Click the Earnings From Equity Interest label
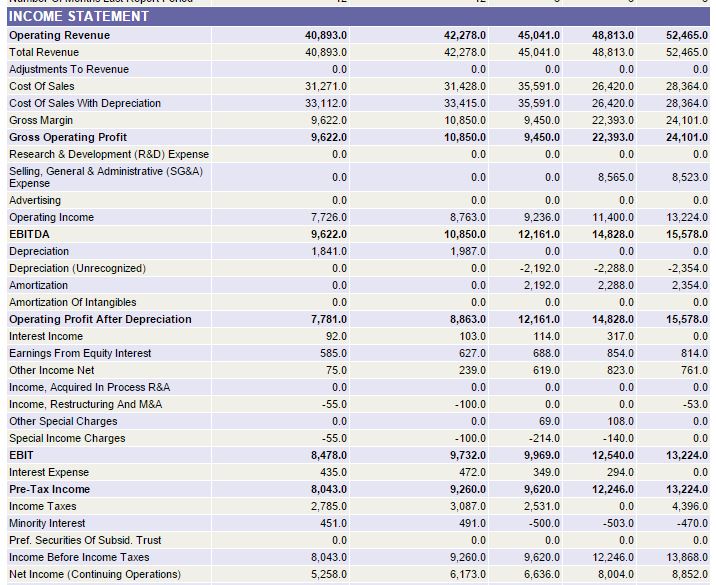 coord(80,353)
